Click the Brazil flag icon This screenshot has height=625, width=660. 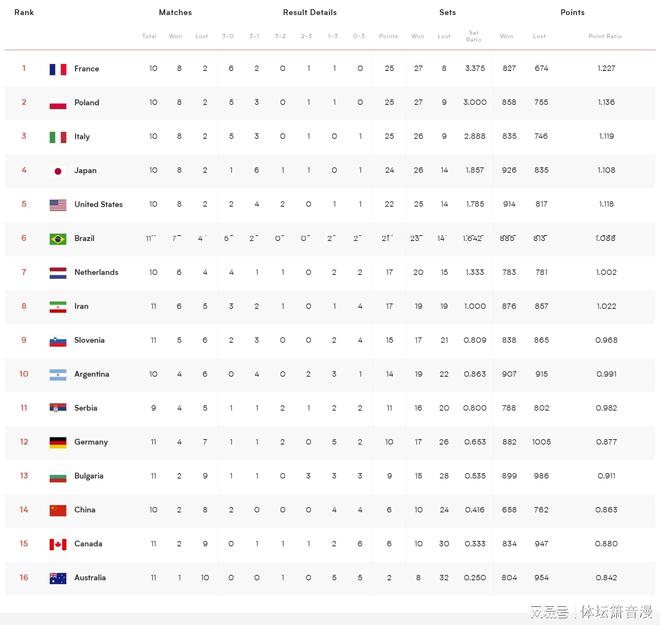coord(57,239)
